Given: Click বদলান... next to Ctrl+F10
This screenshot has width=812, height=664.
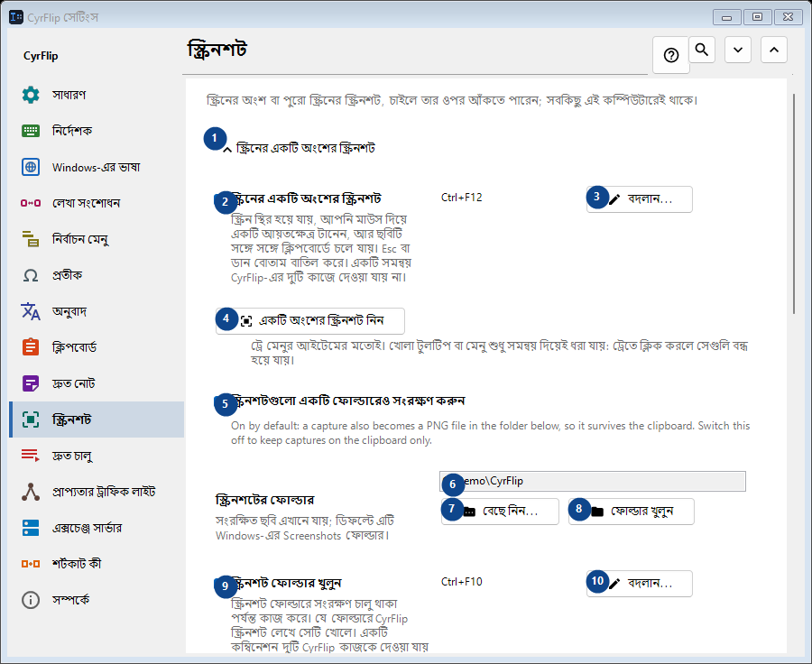Looking at the screenshot, I should pos(640,584).
